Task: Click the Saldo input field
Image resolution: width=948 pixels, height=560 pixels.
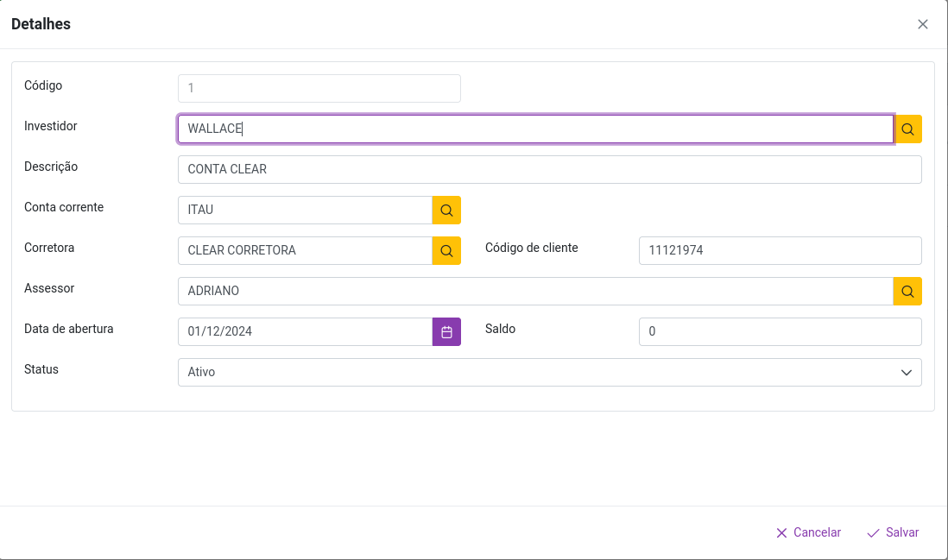Action: tap(780, 331)
